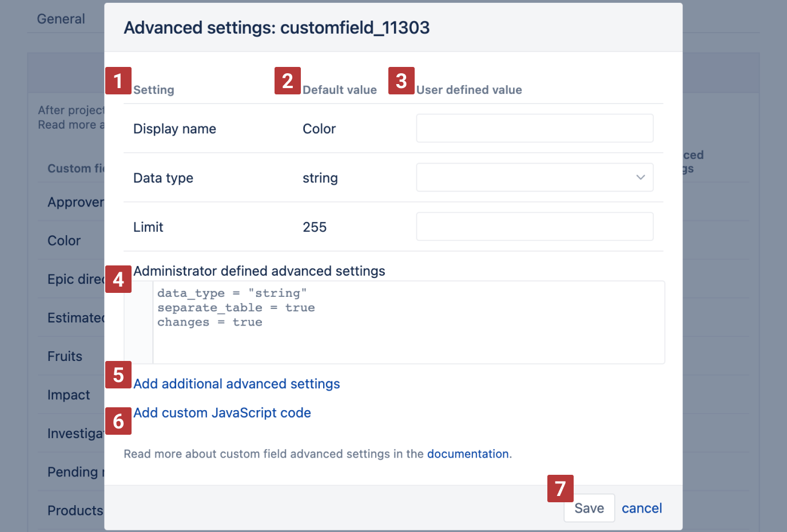
Task: Open the documentation link
Action: pos(468,453)
